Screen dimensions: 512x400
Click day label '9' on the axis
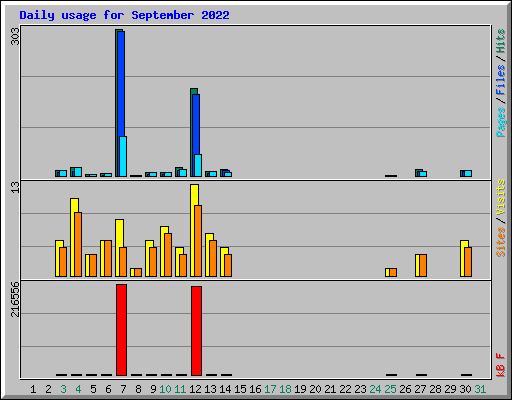click(153, 389)
